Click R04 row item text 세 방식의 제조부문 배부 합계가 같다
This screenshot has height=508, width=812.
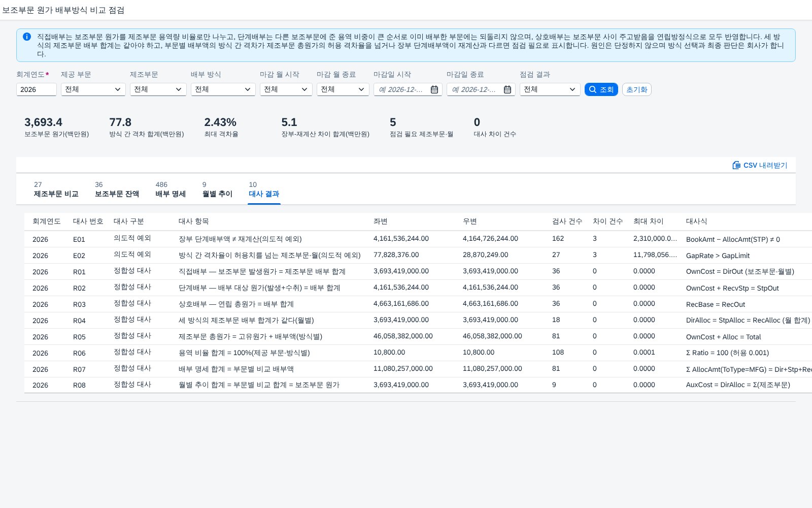[246, 321]
